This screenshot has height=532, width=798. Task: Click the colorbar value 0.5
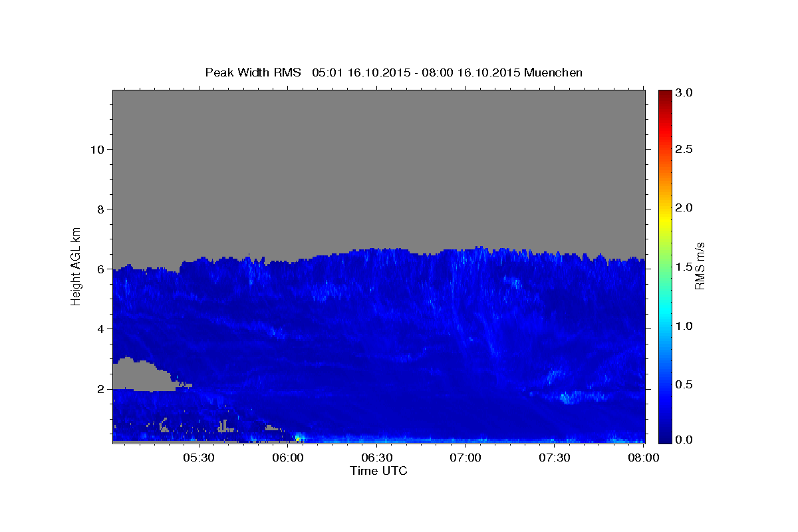685,384
